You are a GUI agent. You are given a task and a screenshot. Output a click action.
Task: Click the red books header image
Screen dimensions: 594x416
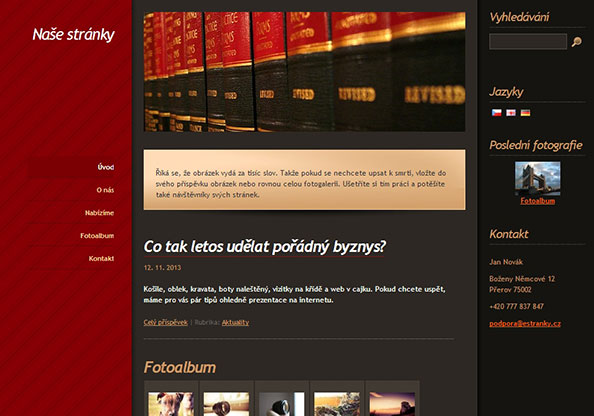pyautogui.click(x=305, y=72)
